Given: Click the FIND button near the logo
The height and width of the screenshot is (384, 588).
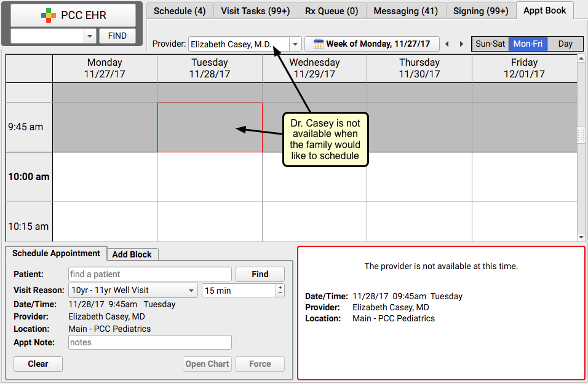Looking at the screenshot, I should (117, 36).
